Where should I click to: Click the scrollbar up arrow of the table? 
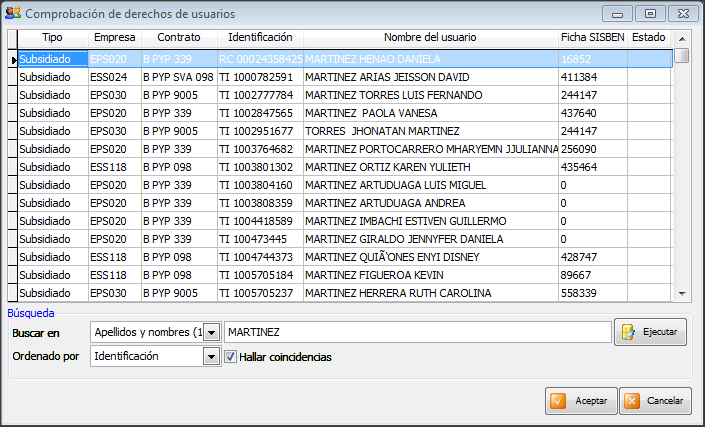(682, 39)
